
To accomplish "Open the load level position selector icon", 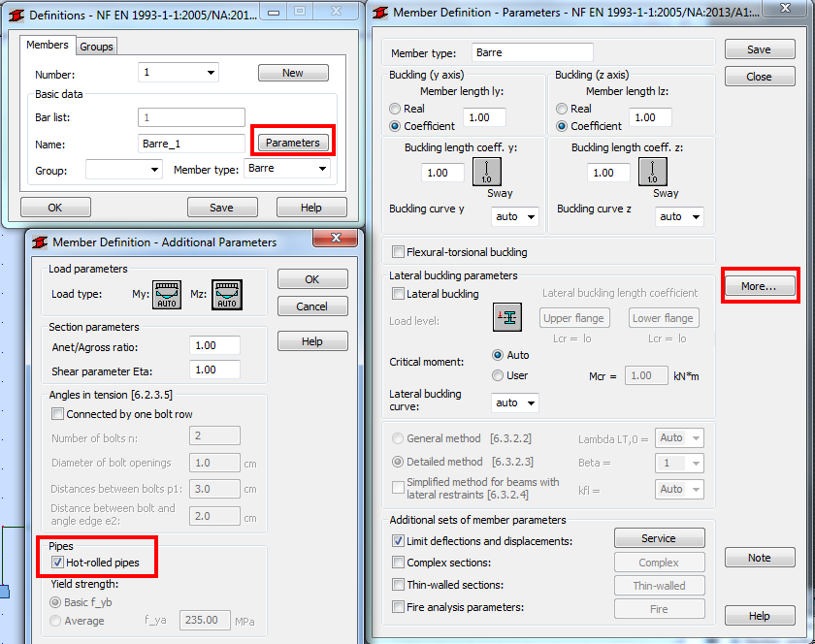I will (x=507, y=316).
